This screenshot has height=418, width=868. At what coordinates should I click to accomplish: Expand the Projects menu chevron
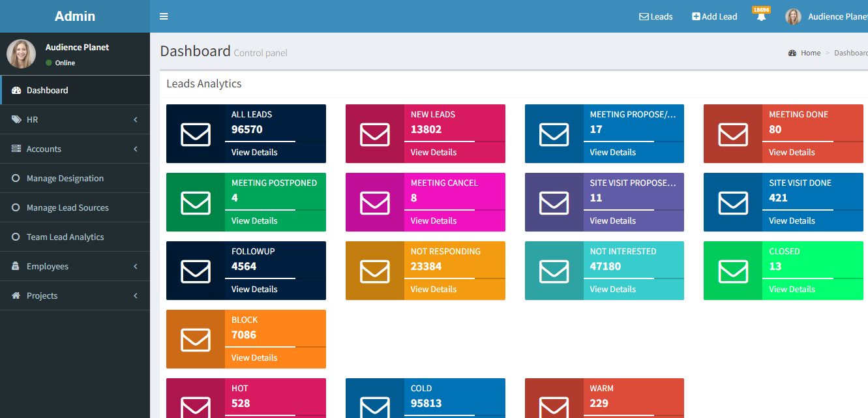[136, 296]
